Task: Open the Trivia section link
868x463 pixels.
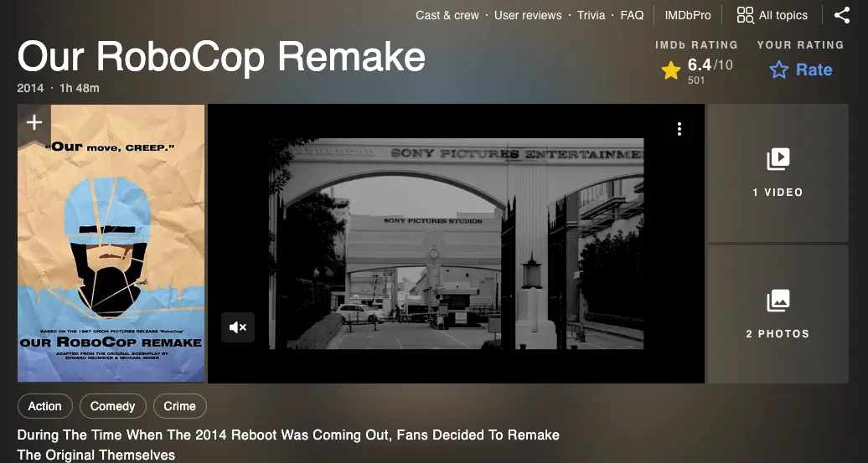Action: pyautogui.click(x=591, y=15)
